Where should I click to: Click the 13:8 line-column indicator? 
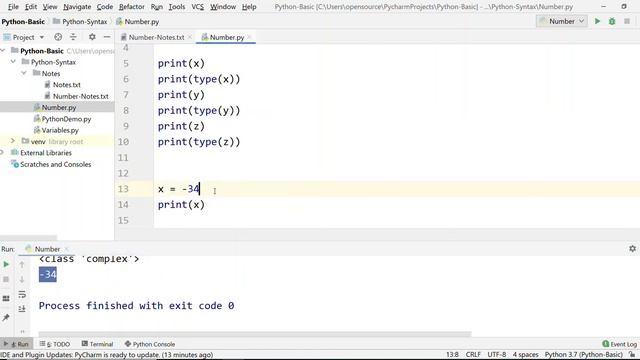[x=452, y=354]
